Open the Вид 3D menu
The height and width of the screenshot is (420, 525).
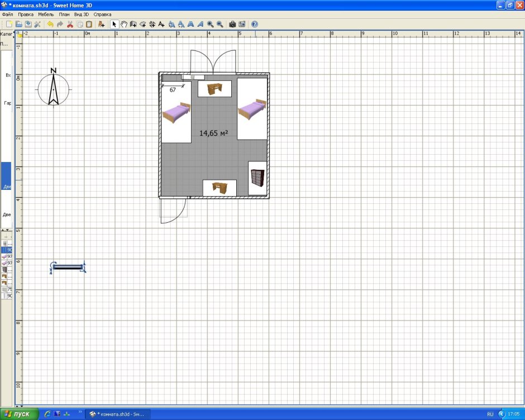[82, 15]
